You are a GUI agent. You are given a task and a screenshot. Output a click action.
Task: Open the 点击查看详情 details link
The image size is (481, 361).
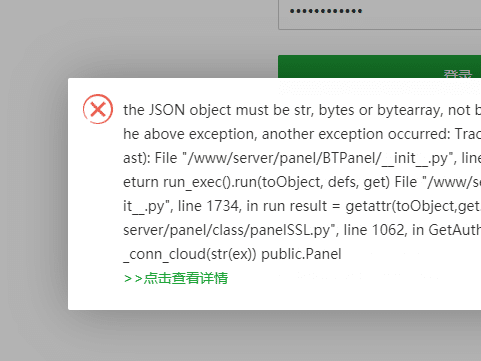[176, 278]
